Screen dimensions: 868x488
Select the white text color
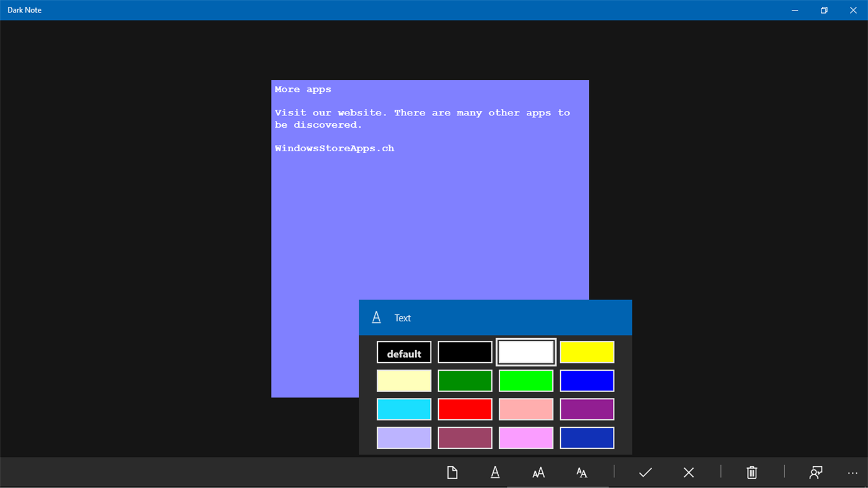526,352
